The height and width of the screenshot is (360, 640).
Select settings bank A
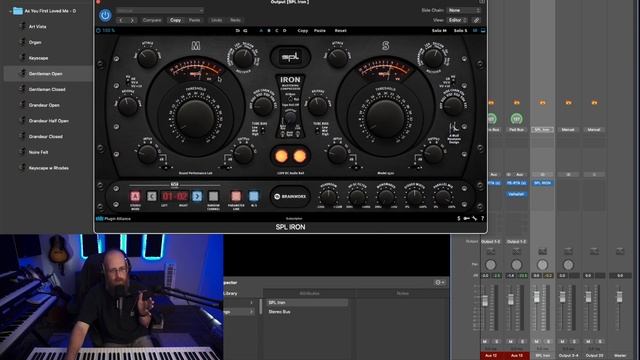coord(261,31)
